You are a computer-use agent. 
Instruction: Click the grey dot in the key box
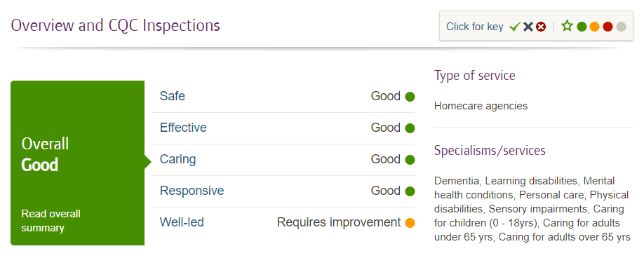coord(621,27)
